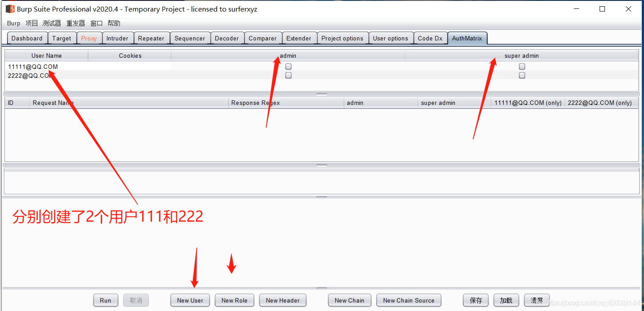
Task: Switch to the Intruder tab
Action: point(118,38)
